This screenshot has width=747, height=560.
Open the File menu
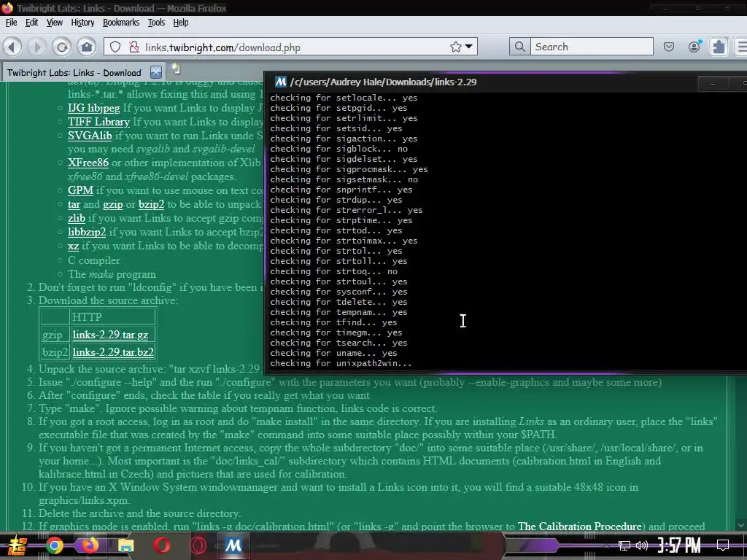(11, 23)
